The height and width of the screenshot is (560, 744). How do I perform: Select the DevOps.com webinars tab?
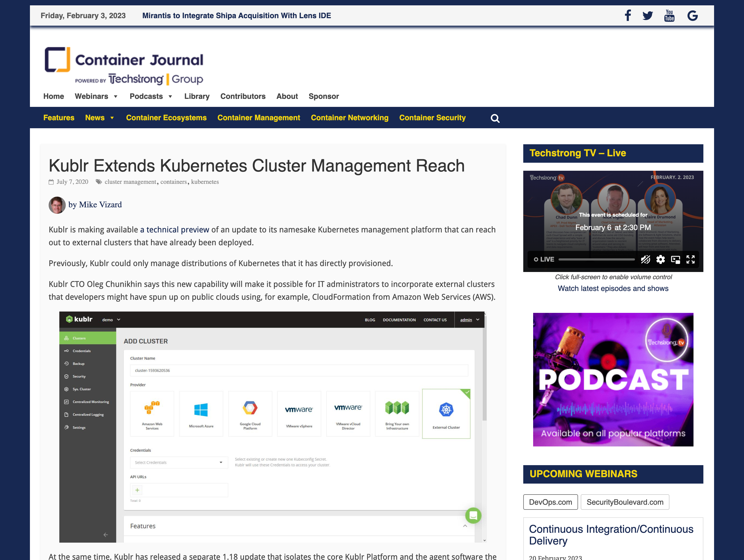tap(550, 502)
